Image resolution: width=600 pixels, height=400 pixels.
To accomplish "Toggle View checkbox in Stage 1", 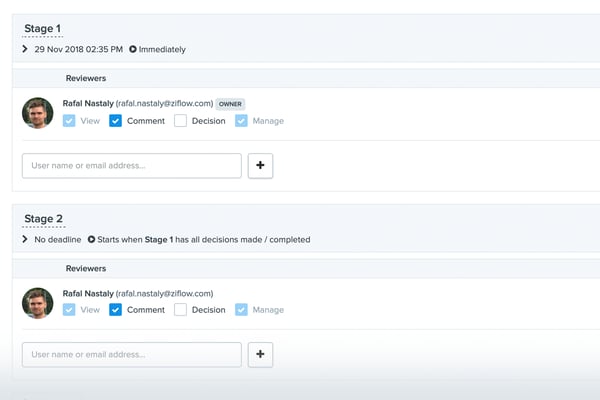I will [x=69, y=121].
